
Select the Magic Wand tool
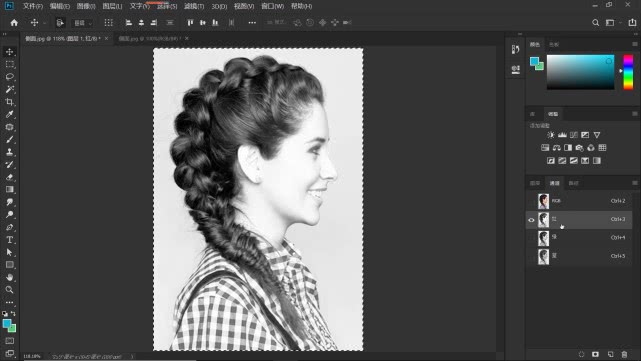coord(9,89)
